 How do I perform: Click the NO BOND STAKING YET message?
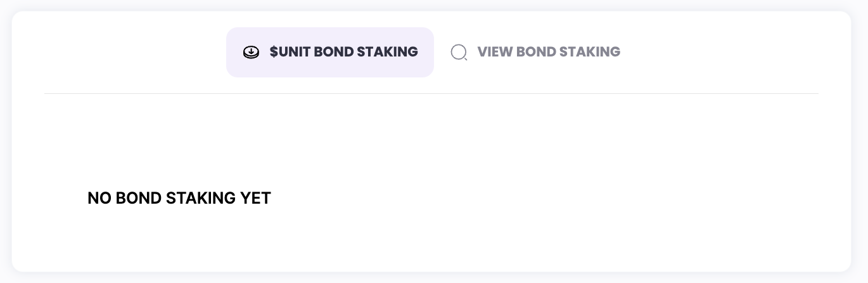(x=179, y=198)
